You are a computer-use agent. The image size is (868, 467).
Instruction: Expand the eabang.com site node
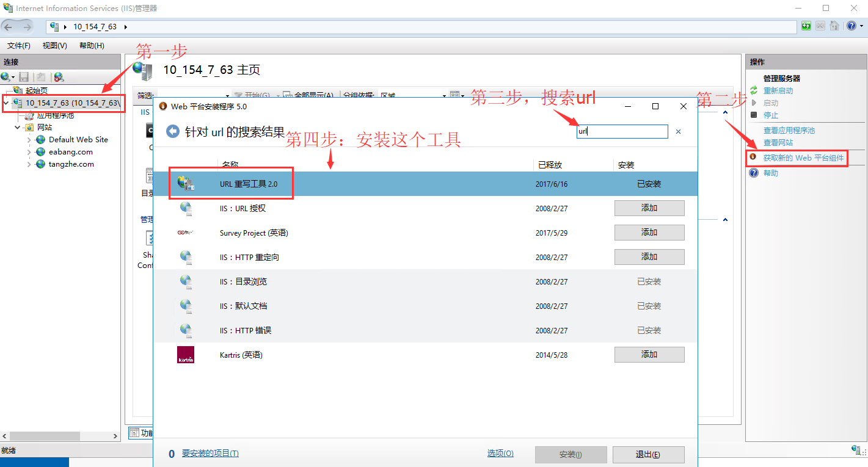pyautogui.click(x=29, y=152)
